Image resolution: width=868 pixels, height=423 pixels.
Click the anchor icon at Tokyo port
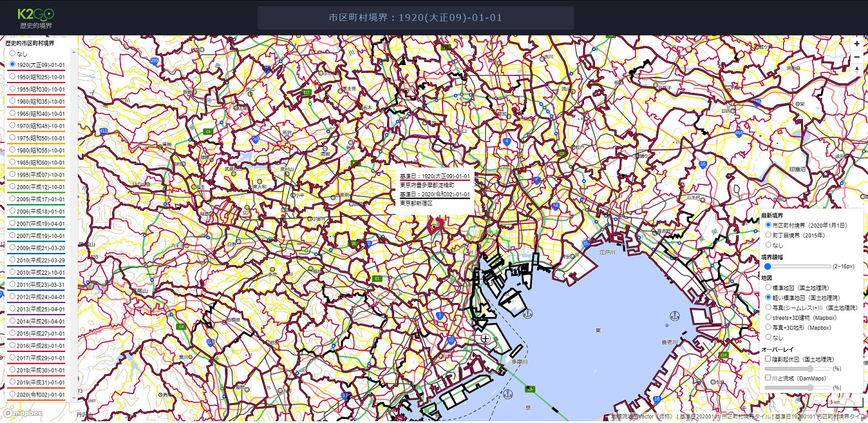tap(528, 313)
